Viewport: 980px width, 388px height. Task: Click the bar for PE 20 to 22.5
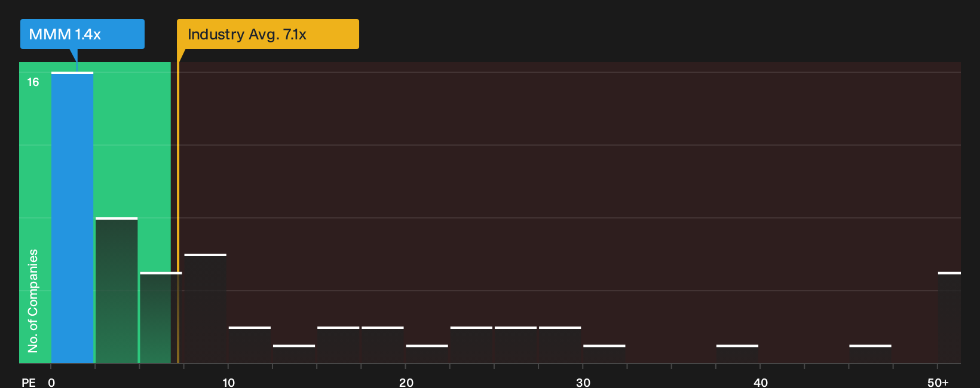427,354
